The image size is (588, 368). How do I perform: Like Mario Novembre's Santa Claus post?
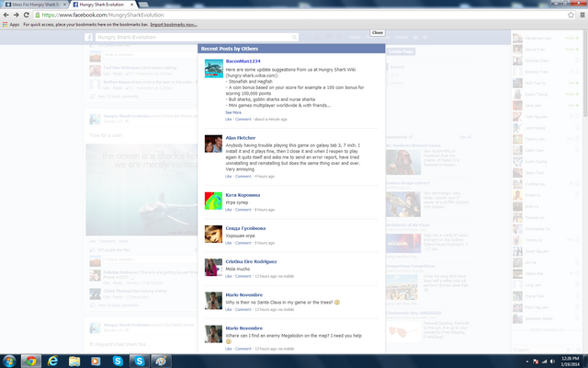(229, 309)
